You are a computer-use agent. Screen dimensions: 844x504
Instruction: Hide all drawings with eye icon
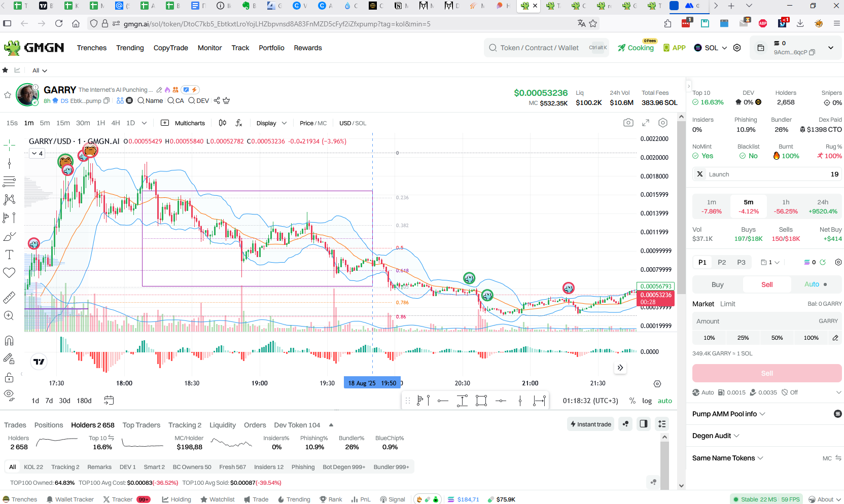pyautogui.click(x=9, y=394)
